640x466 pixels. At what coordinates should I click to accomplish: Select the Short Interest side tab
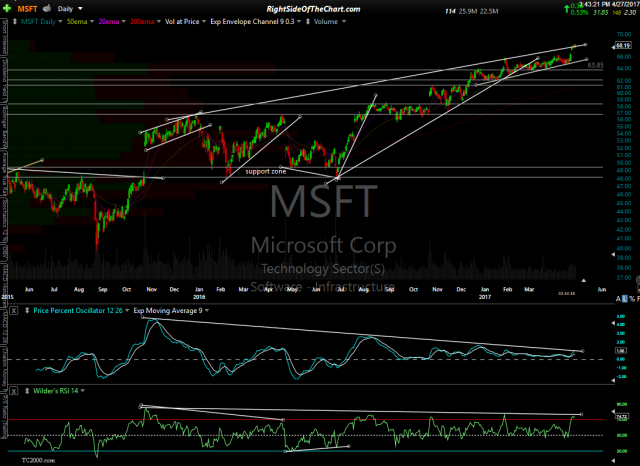coord(4,37)
